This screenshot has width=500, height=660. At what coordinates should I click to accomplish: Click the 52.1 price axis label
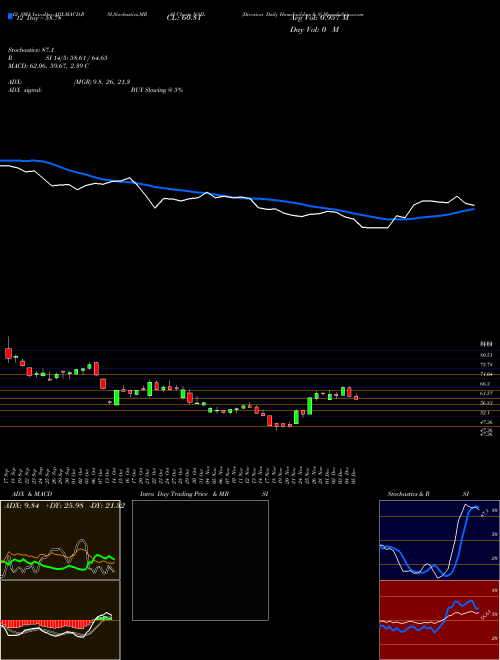486,412
